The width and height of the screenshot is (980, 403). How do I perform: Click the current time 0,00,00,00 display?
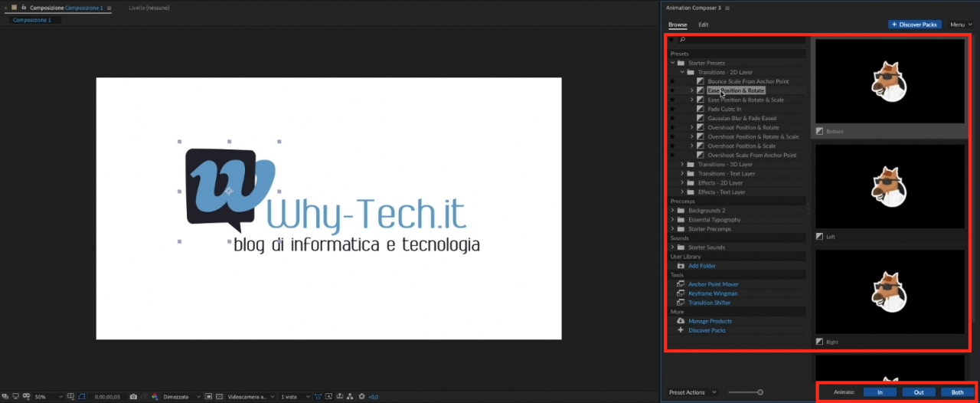click(107, 397)
